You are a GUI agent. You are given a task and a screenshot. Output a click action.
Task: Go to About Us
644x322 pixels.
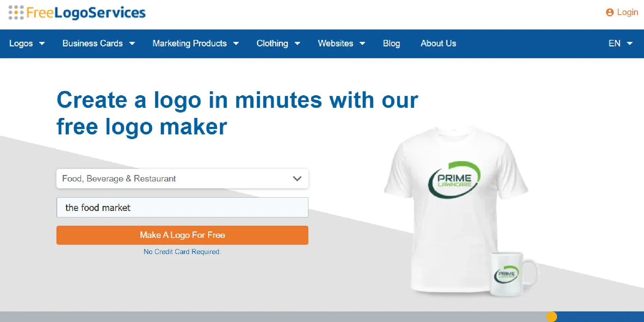(438, 43)
